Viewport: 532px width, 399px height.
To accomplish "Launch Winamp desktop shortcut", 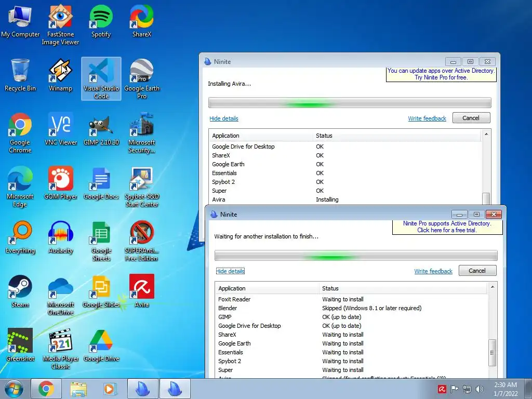I will click(60, 75).
